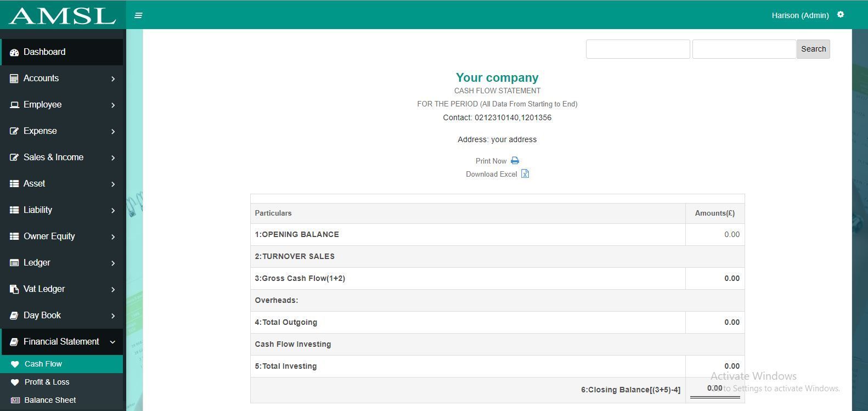Image resolution: width=868 pixels, height=411 pixels.
Task: Click the Accounts calculator icon
Action: tap(14, 78)
